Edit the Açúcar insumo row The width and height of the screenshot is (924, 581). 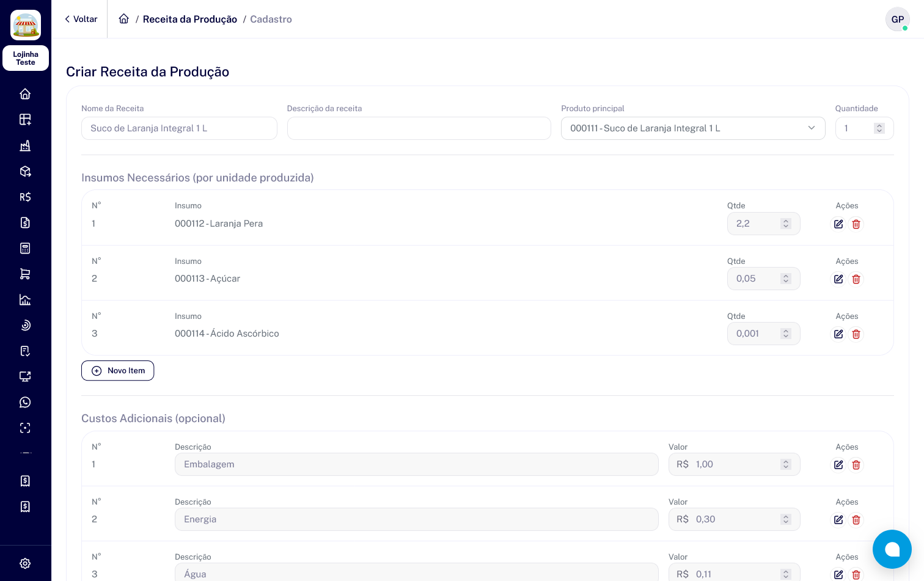click(838, 279)
